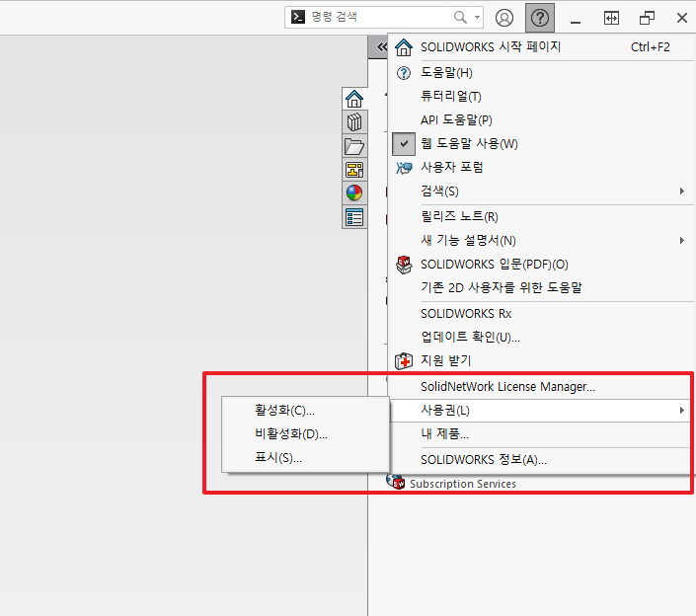Select 업데이트 확인(U)...
696x616 pixels.
(541, 338)
